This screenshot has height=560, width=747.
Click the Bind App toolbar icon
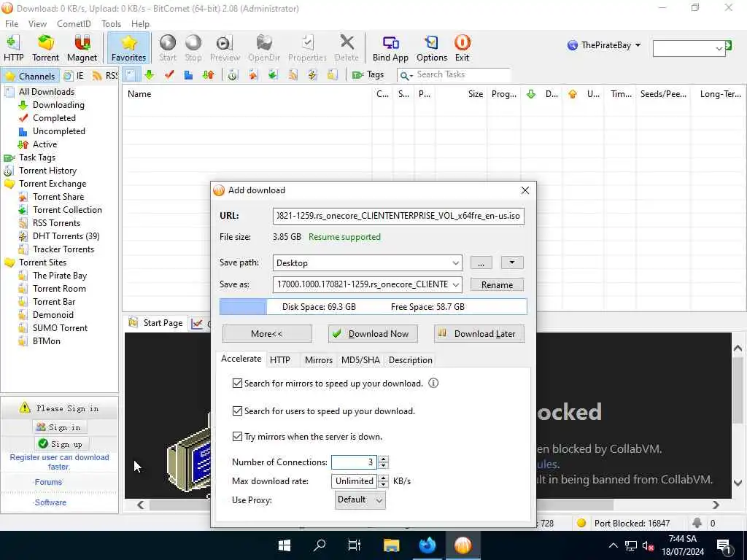390,47
